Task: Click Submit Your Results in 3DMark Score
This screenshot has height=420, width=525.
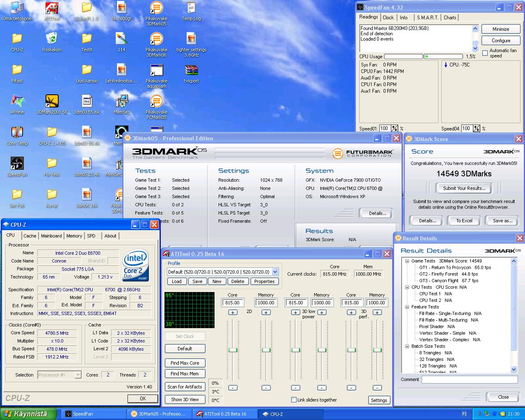Action: 464,188
